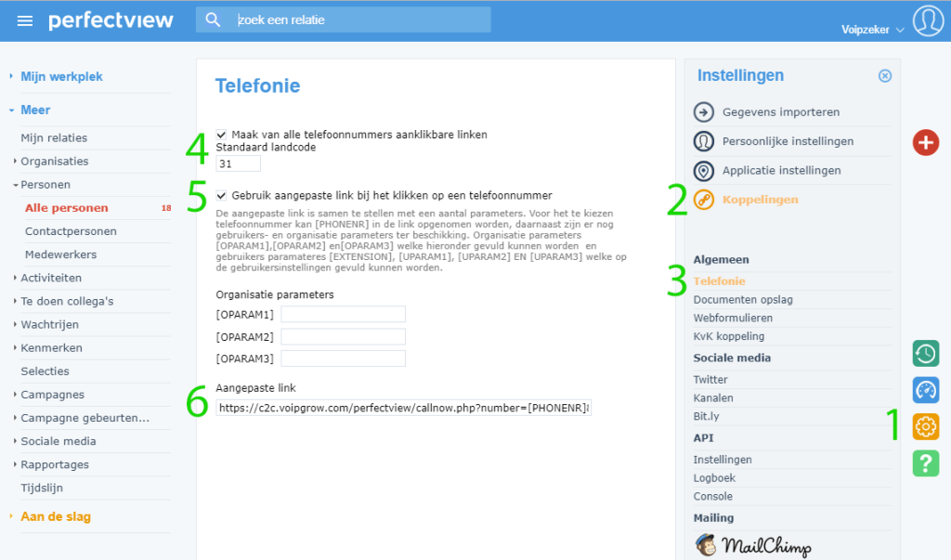The width and height of the screenshot is (951, 560).
Task: Open Twitter settings link
Action: pyautogui.click(x=710, y=380)
